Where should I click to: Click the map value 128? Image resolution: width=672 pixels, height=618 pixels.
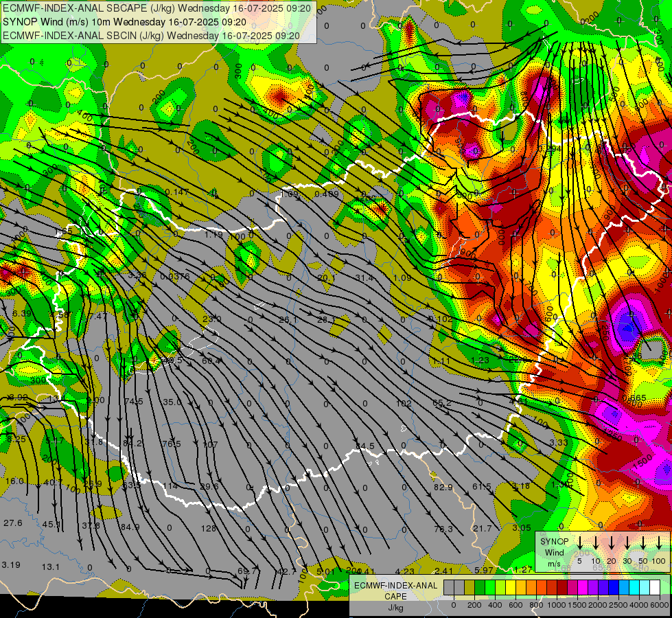click(x=208, y=528)
